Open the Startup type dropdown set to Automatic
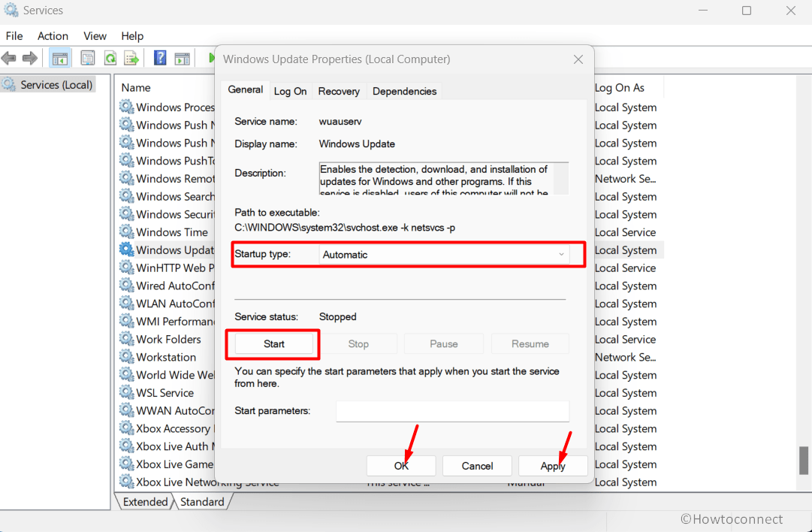The image size is (812, 532). [x=445, y=254]
